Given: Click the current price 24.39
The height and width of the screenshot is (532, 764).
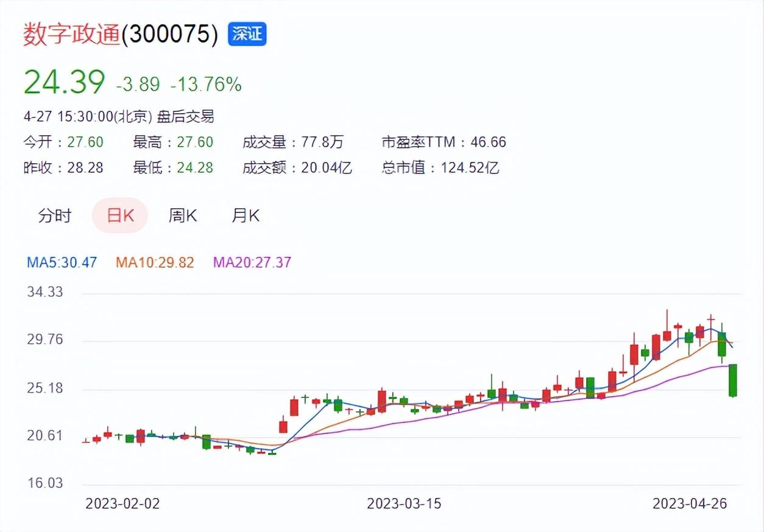Looking at the screenshot, I should [x=64, y=82].
